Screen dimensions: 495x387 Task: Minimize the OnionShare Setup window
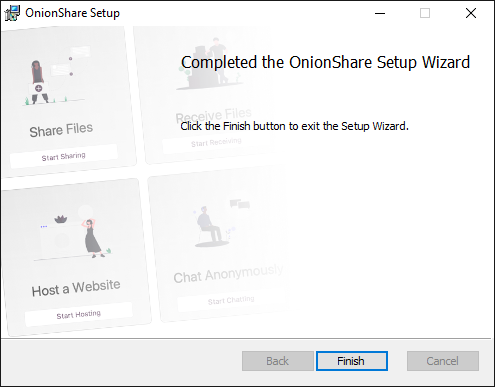tap(380, 13)
